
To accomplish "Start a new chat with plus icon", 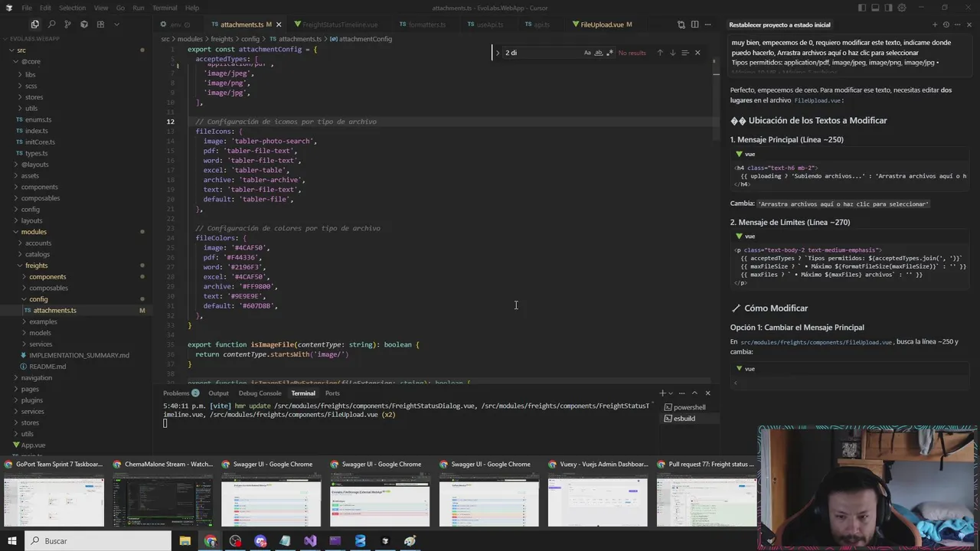I will point(934,24).
